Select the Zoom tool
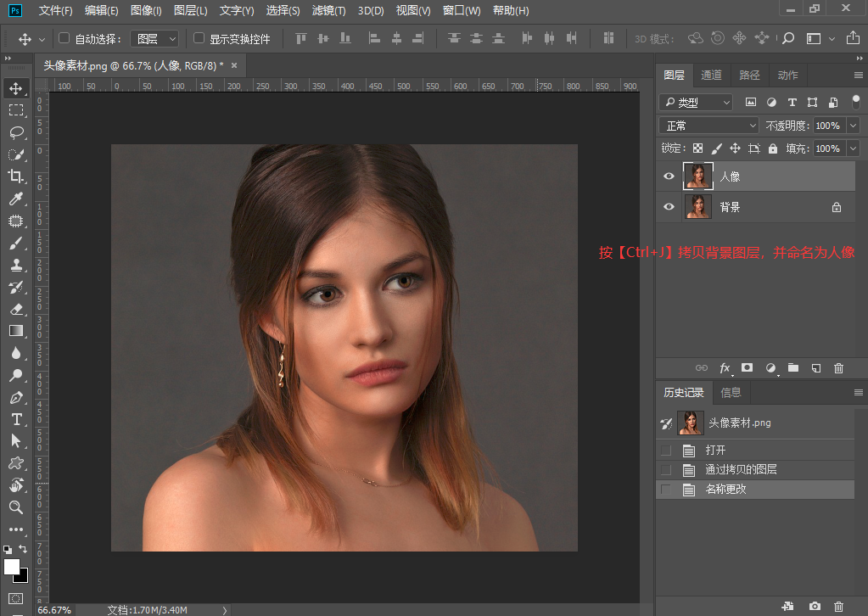Image resolution: width=868 pixels, height=616 pixels. pos(16,507)
